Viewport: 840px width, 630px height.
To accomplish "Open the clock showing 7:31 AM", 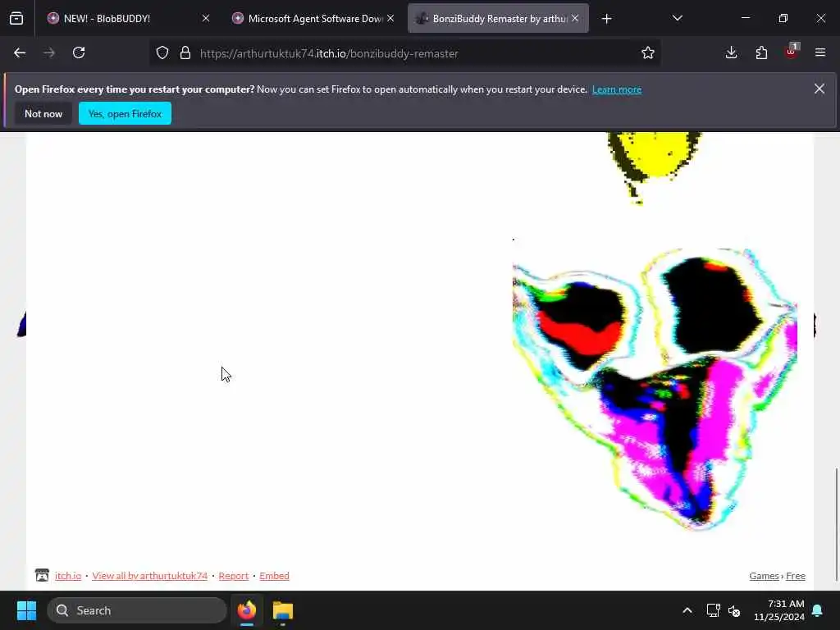I will pos(778,610).
